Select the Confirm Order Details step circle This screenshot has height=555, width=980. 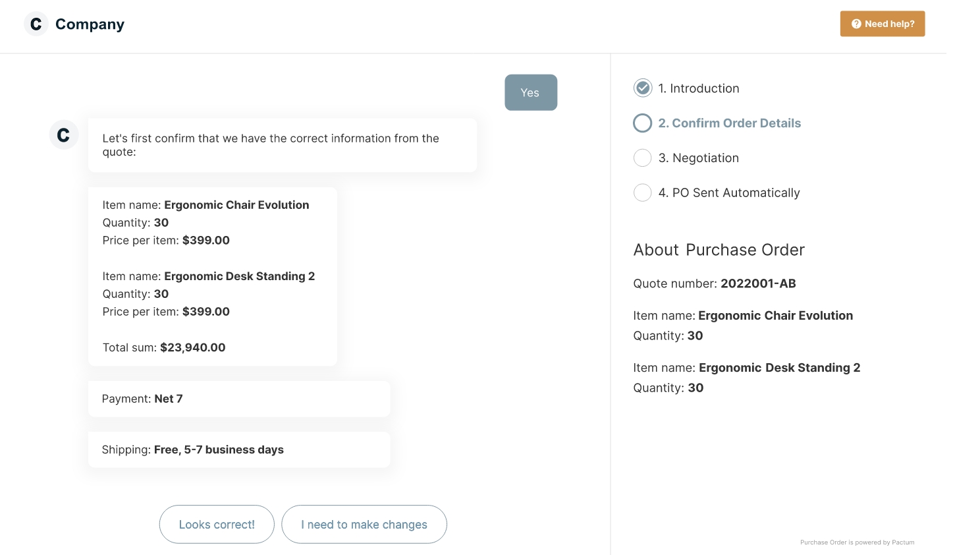point(643,123)
